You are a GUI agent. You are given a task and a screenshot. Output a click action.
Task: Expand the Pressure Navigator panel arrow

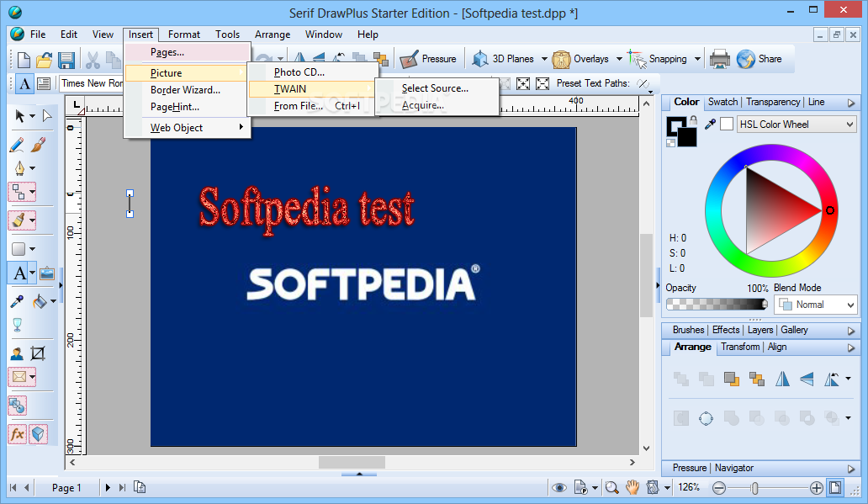point(851,469)
